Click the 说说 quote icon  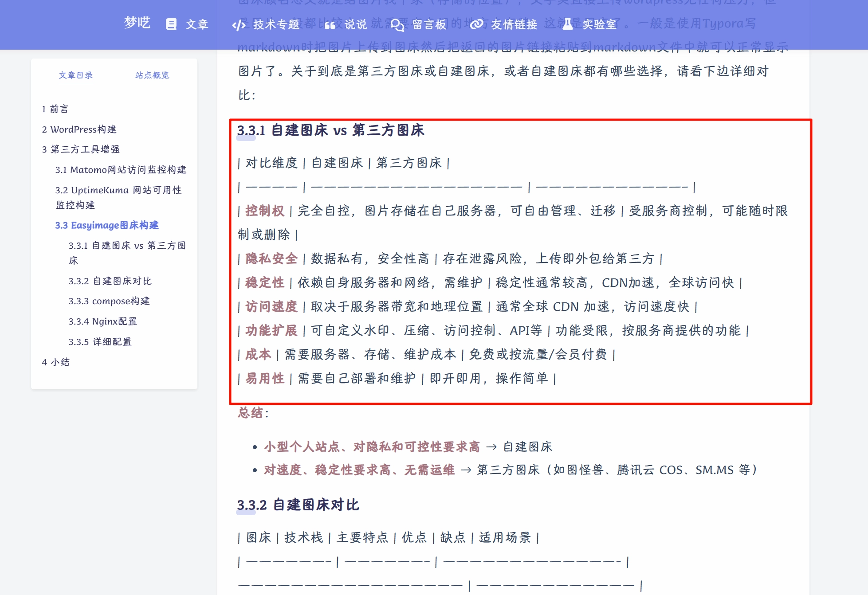[x=330, y=25]
